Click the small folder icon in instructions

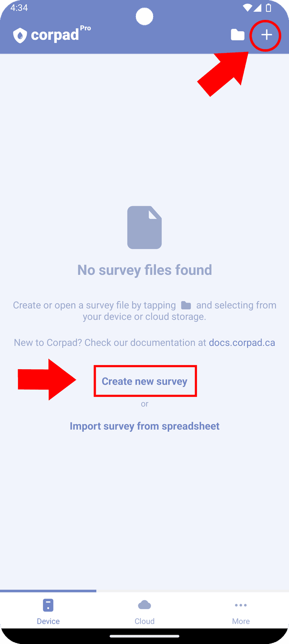tap(186, 306)
